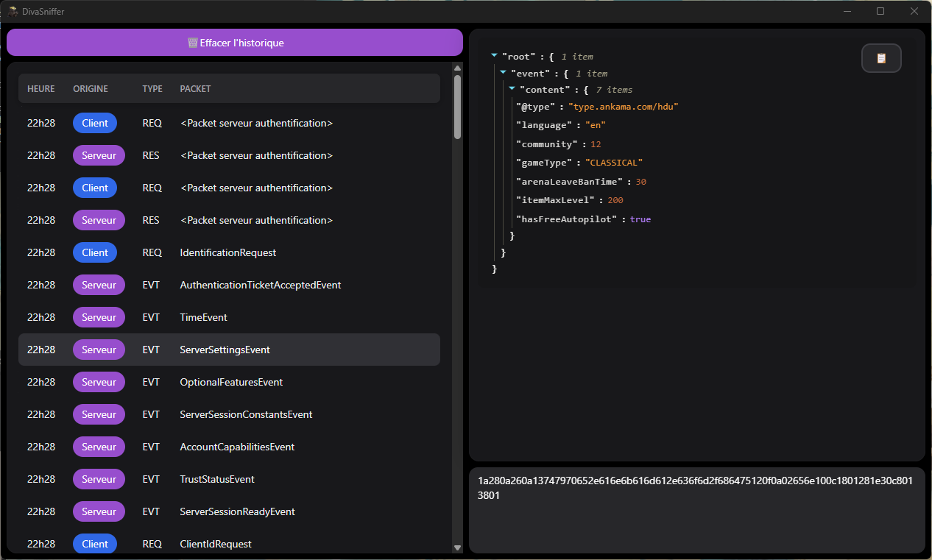Click the Serveur badge on TimeEvent row
932x560 pixels.
(x=99, y=317)
